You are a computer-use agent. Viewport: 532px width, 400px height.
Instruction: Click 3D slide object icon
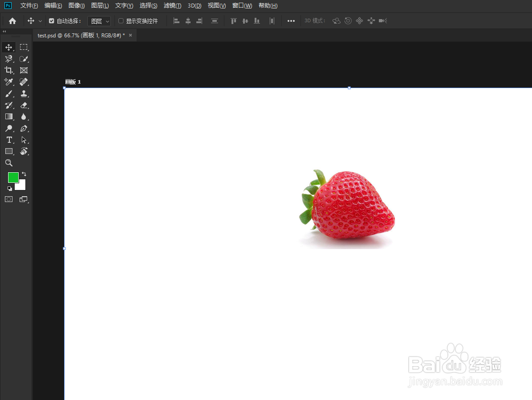click(371, 21)
